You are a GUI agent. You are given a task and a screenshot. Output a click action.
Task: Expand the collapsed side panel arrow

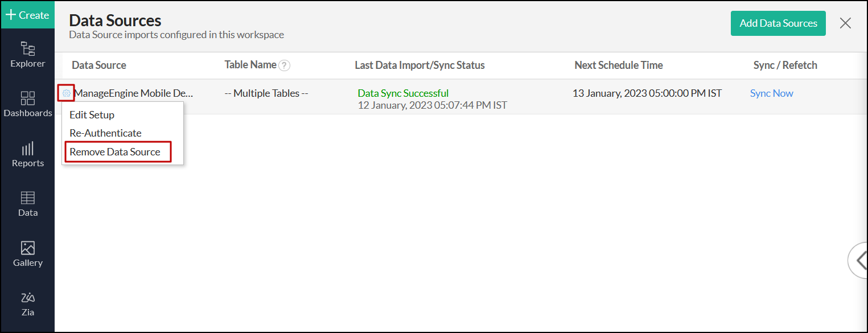tap(858, 260)
